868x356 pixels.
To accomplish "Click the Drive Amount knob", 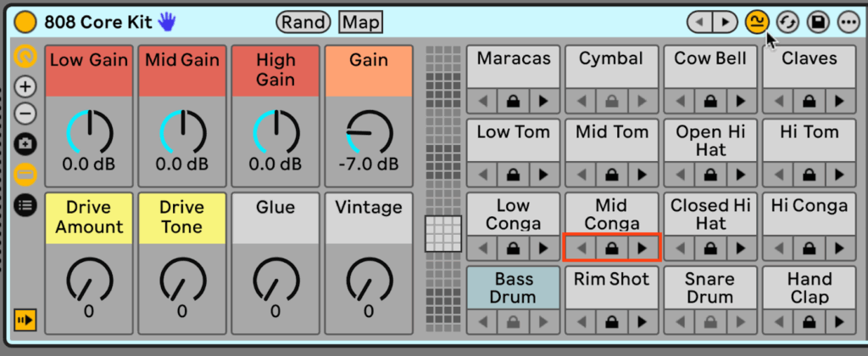I will pos(89,281).
